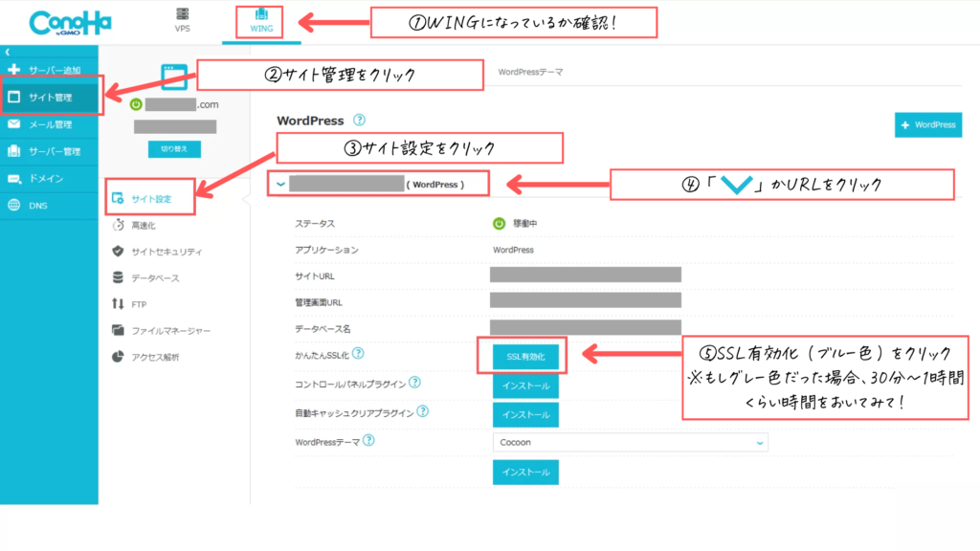Switch to the WING tab
The height and width of the screenshot is (551, 980).
click(261, 21)
